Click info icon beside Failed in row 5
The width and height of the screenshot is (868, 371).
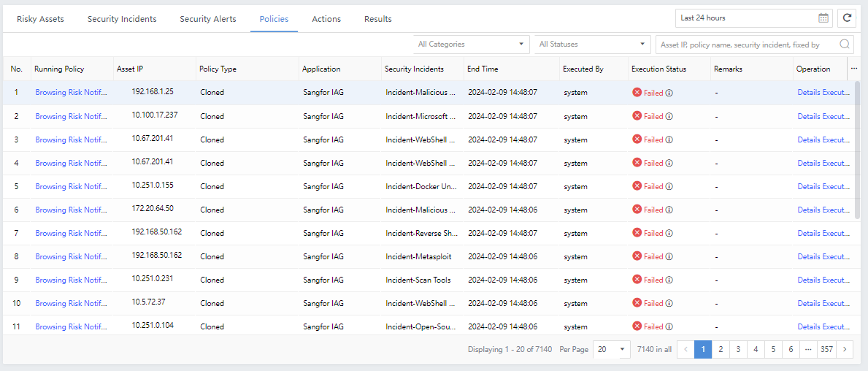click(x=669, y=186)
